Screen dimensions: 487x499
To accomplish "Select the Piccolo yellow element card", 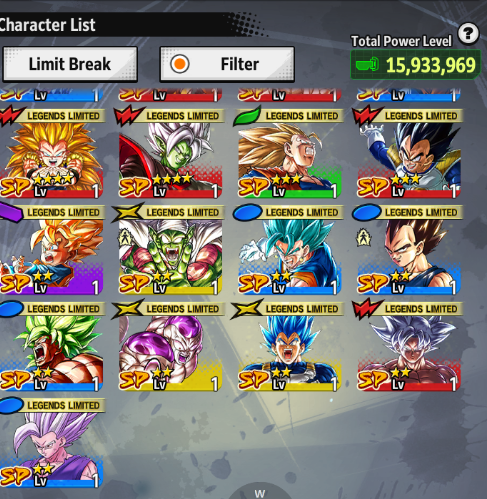I will point(170,249).
